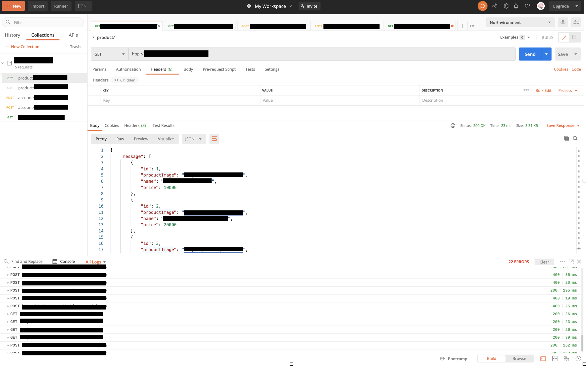This screenshot has height=367, width=588.
Task: Click the settings gear icon
Action: [x=506, y=6]
